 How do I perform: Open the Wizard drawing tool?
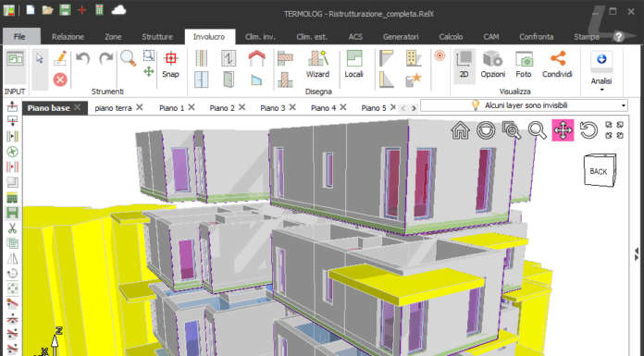(317, 65)
